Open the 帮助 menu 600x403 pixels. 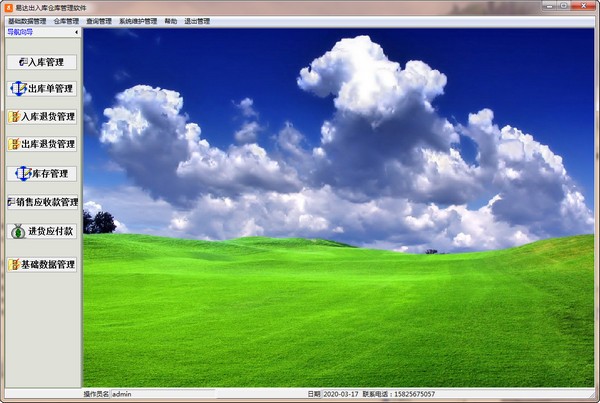(171, 21)
